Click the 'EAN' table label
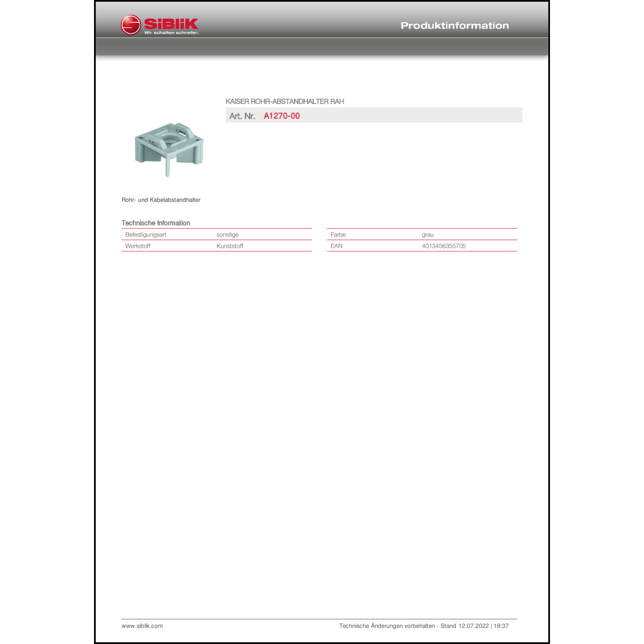Image resolution: width=644 pixels, height=644 pixels. pos(337,246)
